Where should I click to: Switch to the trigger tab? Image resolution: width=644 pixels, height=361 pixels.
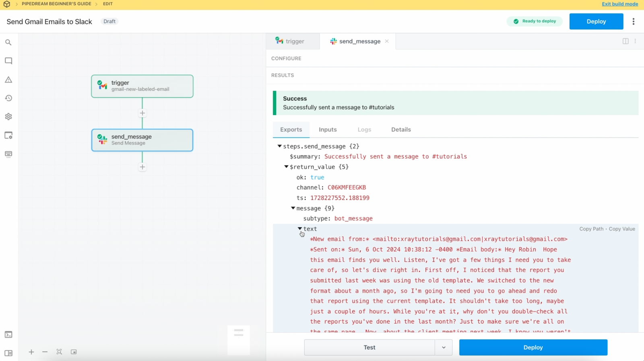pos(293,41)
